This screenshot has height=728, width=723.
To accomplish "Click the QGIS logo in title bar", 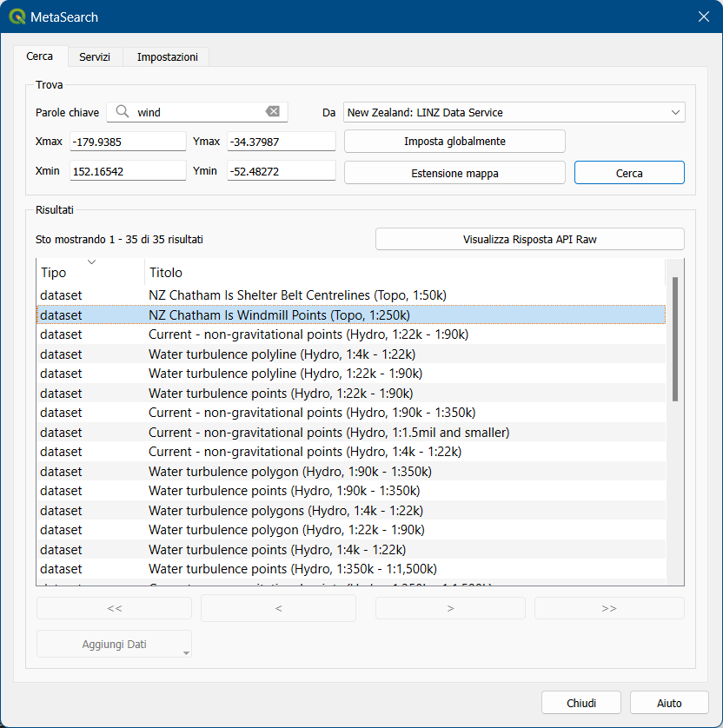I will click(x=17, y=17).
